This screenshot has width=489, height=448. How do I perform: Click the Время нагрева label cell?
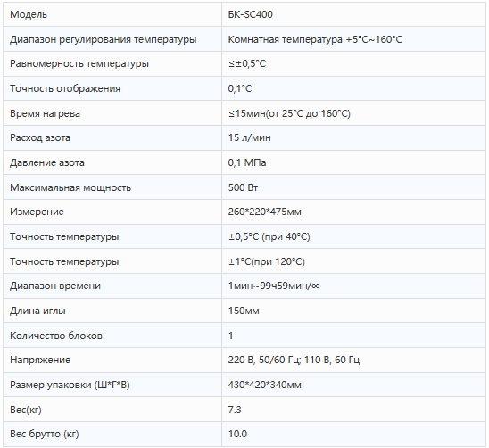112,113
